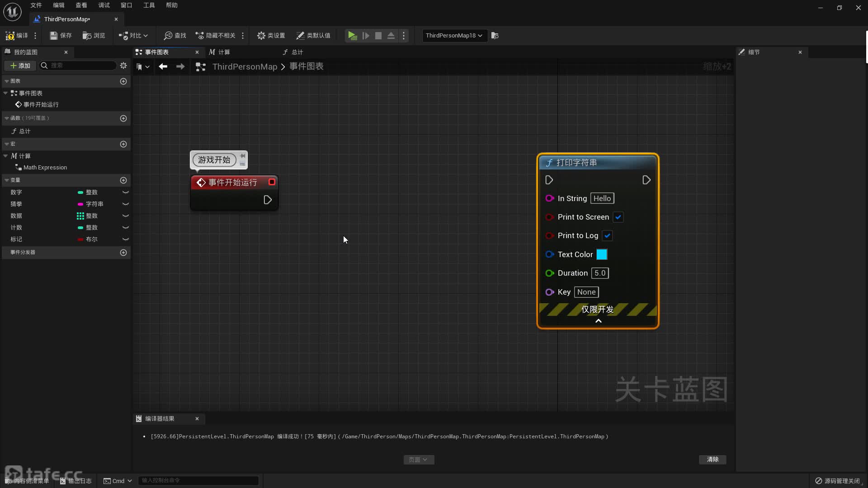The image size is (868, 488).
Task: Click the 源码管理关闭 status button
Action: [x=837, y=481]
